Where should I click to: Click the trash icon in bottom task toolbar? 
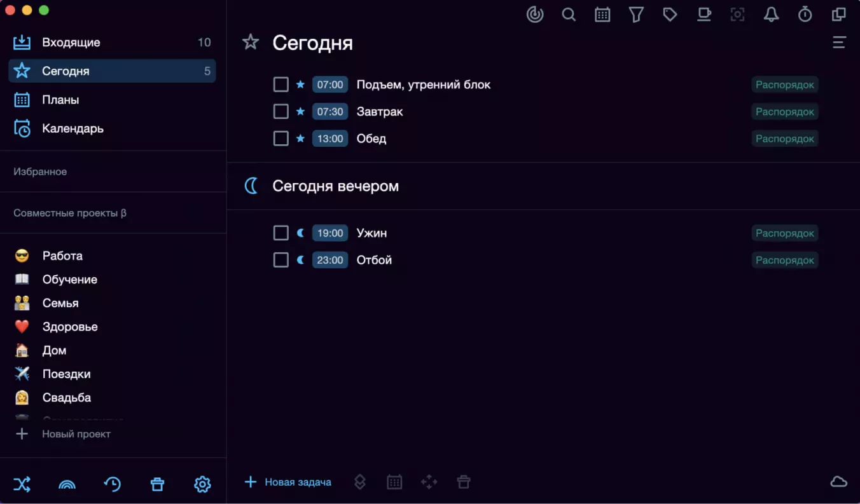(x=464, y=482)
